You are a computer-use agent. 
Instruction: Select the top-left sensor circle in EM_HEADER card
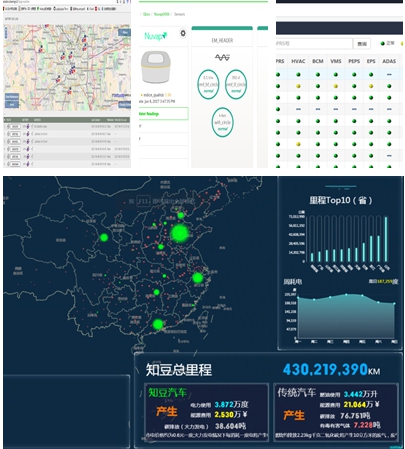pyautogui.click(x=208, y=84)
